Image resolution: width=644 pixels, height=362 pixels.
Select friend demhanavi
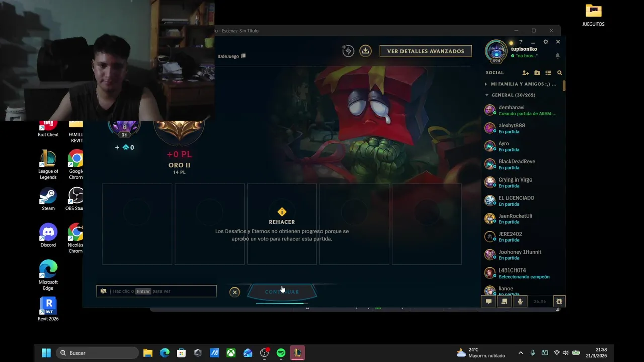coord(522,110)
